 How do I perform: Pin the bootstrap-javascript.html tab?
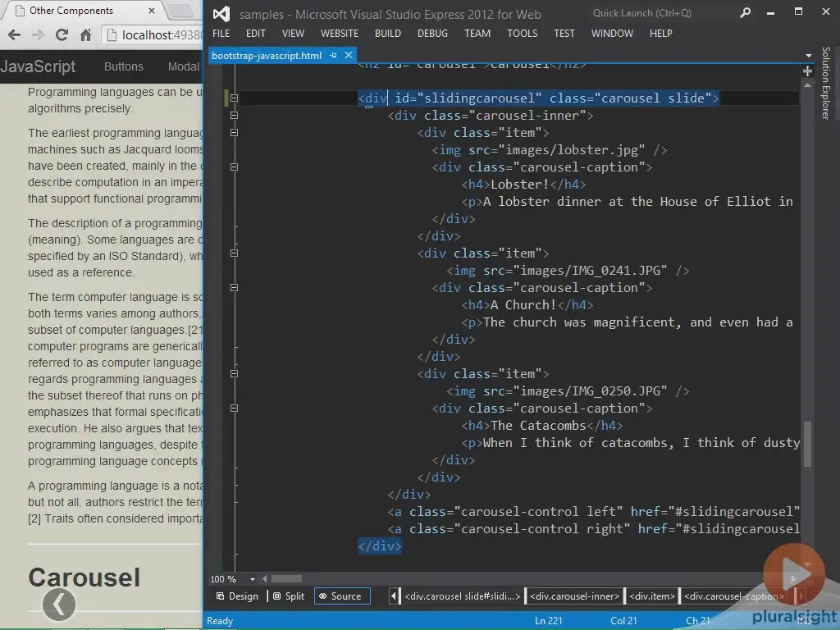[x=333, y=55]
